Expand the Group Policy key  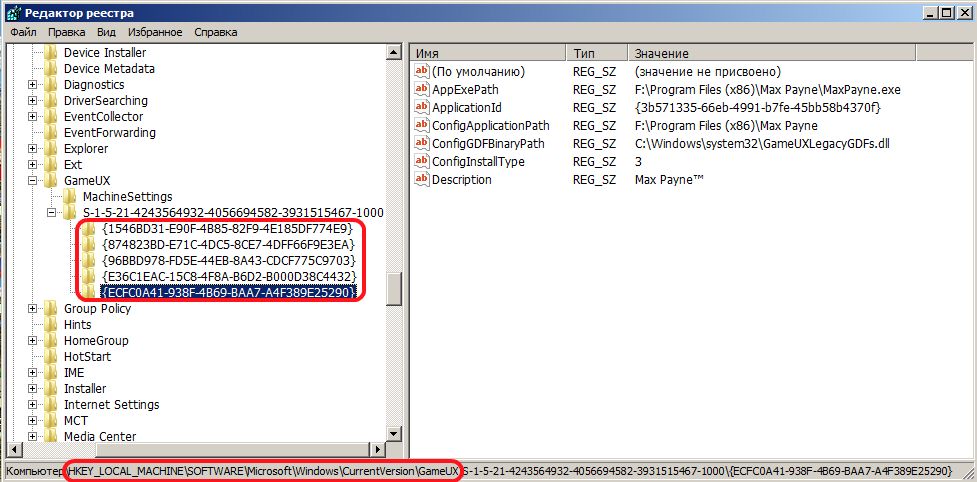32,309
